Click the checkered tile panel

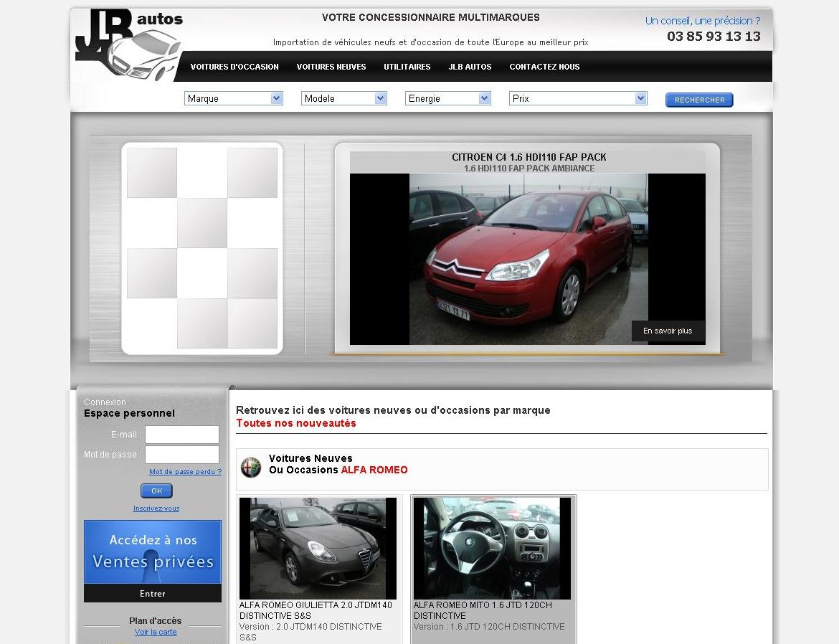pos(202,248)
